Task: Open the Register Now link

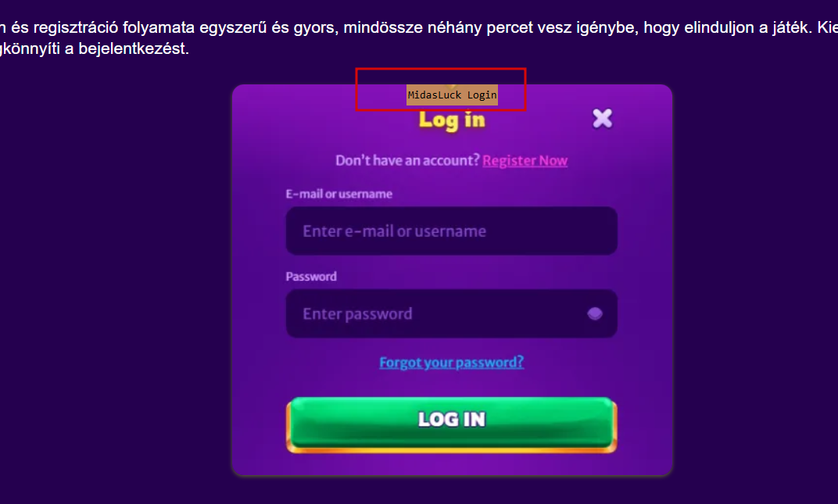Action: click(x=525, y=161)
